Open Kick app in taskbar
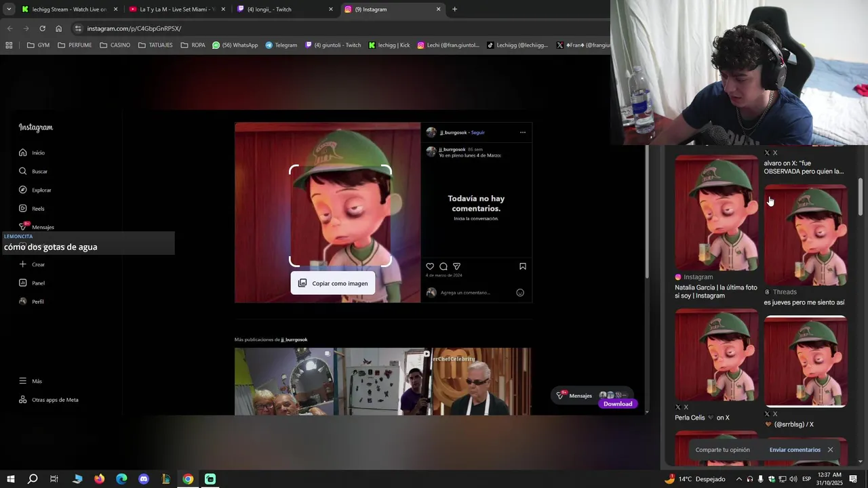 (210, 479)
